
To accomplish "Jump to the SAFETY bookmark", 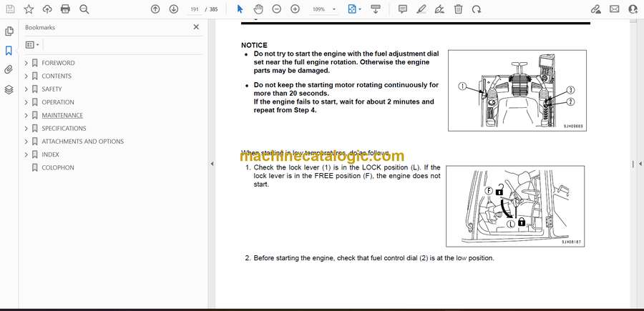I will coord(52,89).
